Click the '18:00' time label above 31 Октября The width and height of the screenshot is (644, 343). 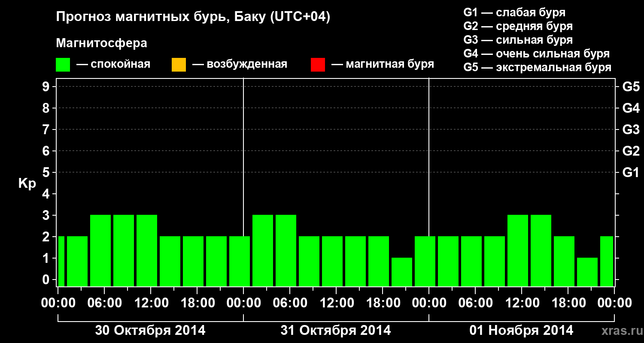(x=383, y=303)
